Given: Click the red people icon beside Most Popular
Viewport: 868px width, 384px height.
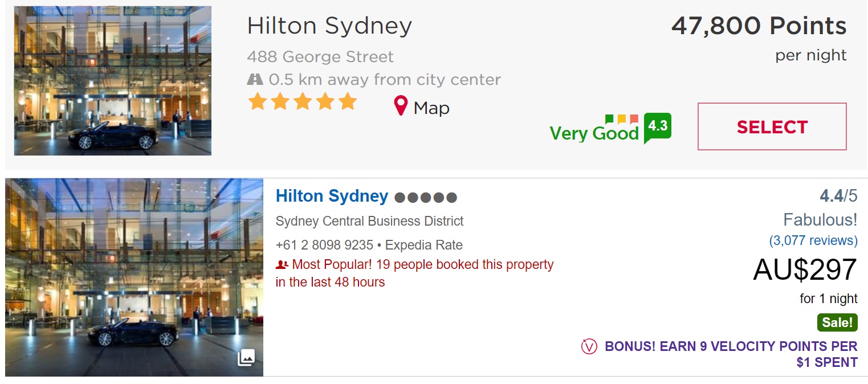Looking at the screenshot, I should coord(282,264).
